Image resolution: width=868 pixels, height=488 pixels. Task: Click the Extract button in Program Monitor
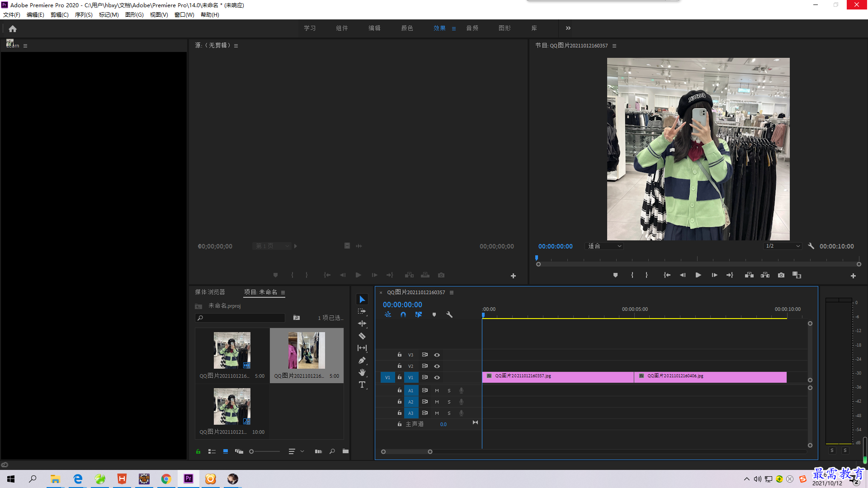click(x=765, y=275)
